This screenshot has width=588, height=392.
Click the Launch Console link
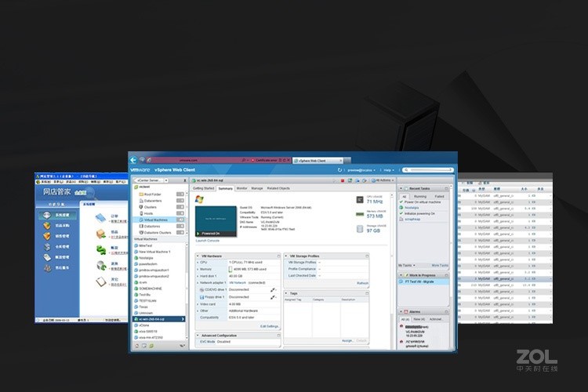tap(208, 241)
